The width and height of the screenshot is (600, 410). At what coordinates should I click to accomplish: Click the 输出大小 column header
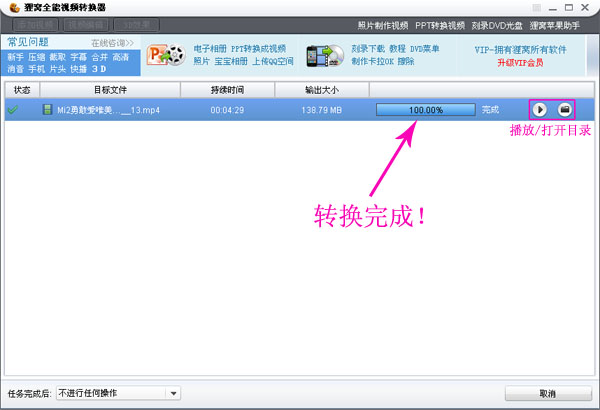[322, 90]
